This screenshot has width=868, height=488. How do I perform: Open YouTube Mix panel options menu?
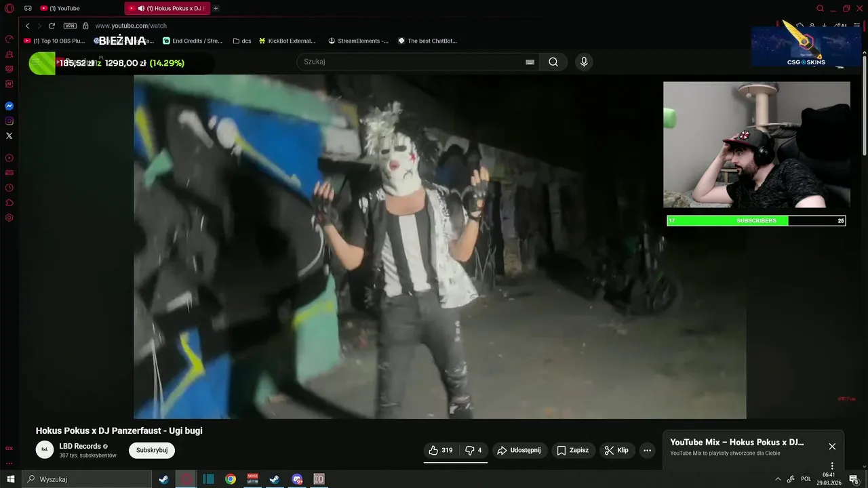[832, 466]
